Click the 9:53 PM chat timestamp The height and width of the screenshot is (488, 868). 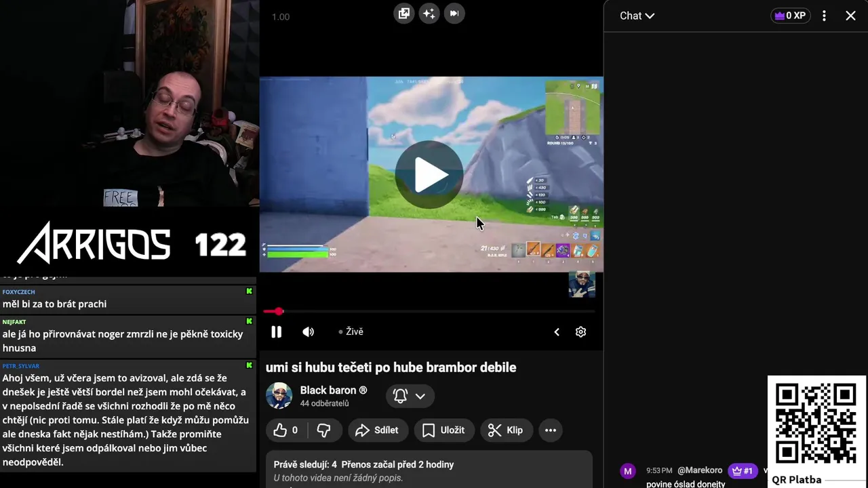[x=659, y=470]
